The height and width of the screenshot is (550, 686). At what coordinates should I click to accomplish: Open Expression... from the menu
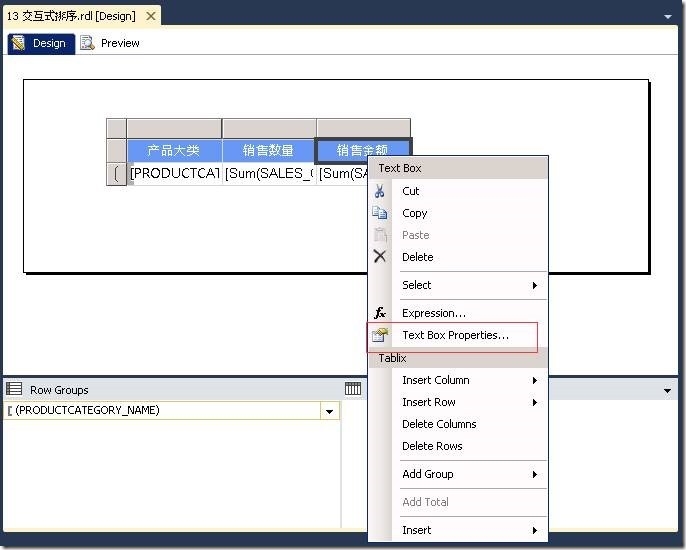pos(458,313)
